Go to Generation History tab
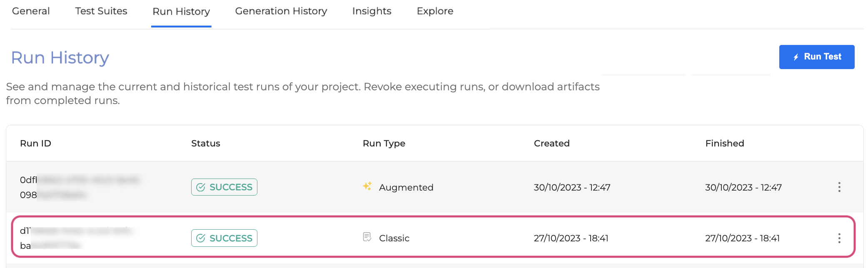The width and height of the screenshot is (868, 268). [281, 11]
